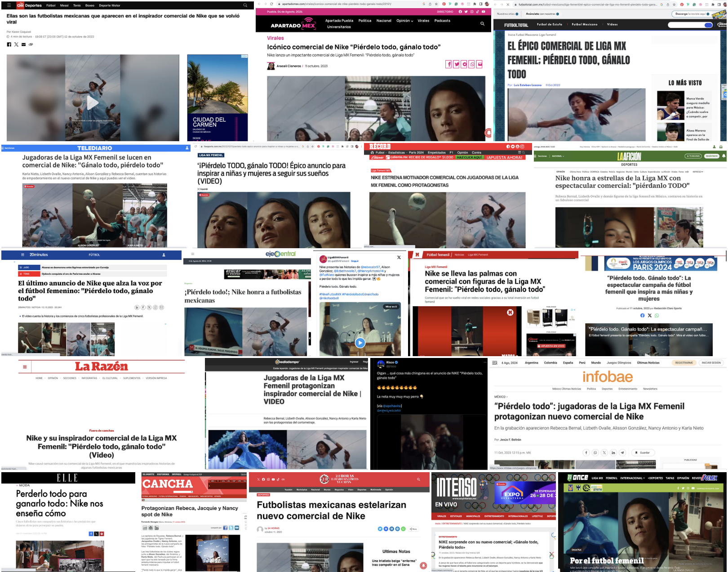728x572 pixels.
Task: Open the Virales menu item on ApartadoMex
Action: pos(423,21)
